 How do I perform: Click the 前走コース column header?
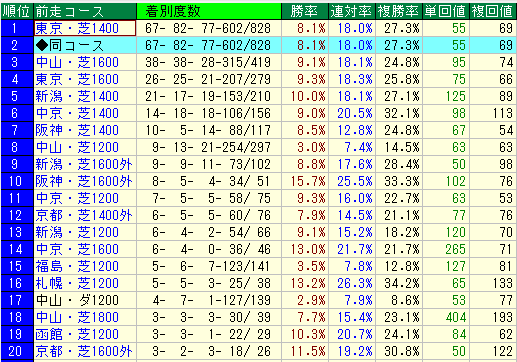[85, 11]
